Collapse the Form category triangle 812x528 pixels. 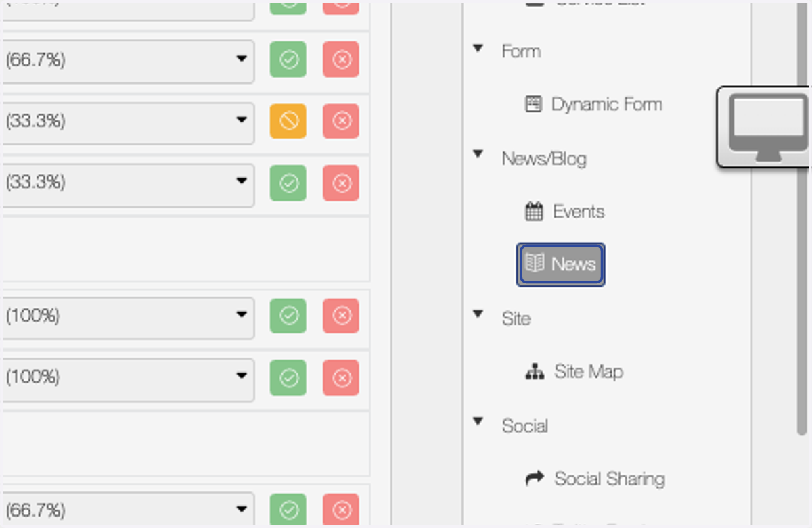(x=478, y=49)
